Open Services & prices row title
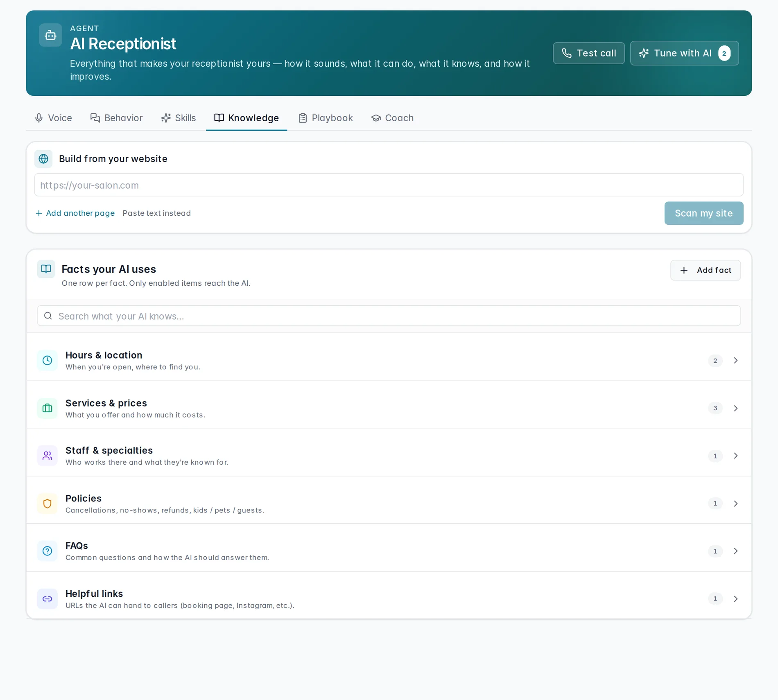The width and height of the screenshot is (778, 700). pos(106,403)
